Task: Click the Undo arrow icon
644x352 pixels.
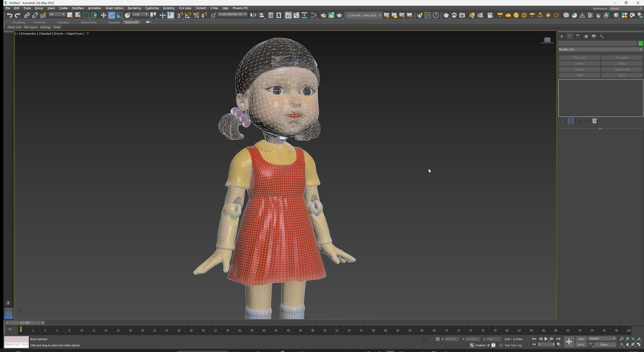Action: pos(9,16)
